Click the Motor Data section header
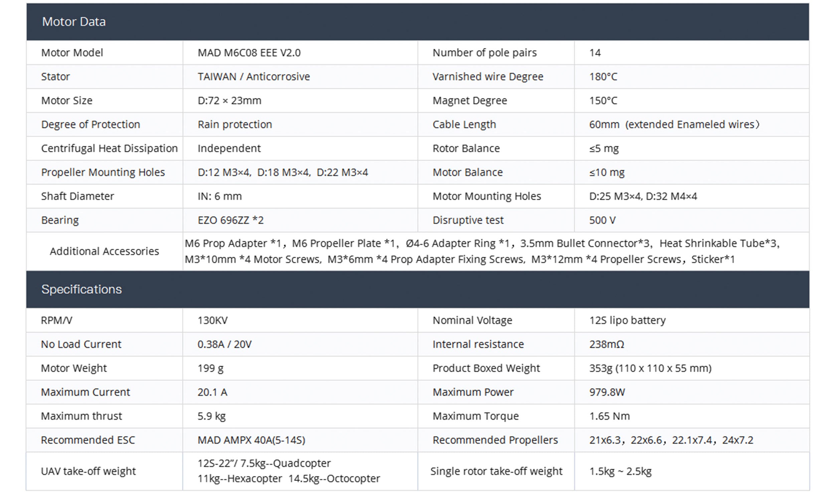The image size is (835, 504). [x=74, y=22]
